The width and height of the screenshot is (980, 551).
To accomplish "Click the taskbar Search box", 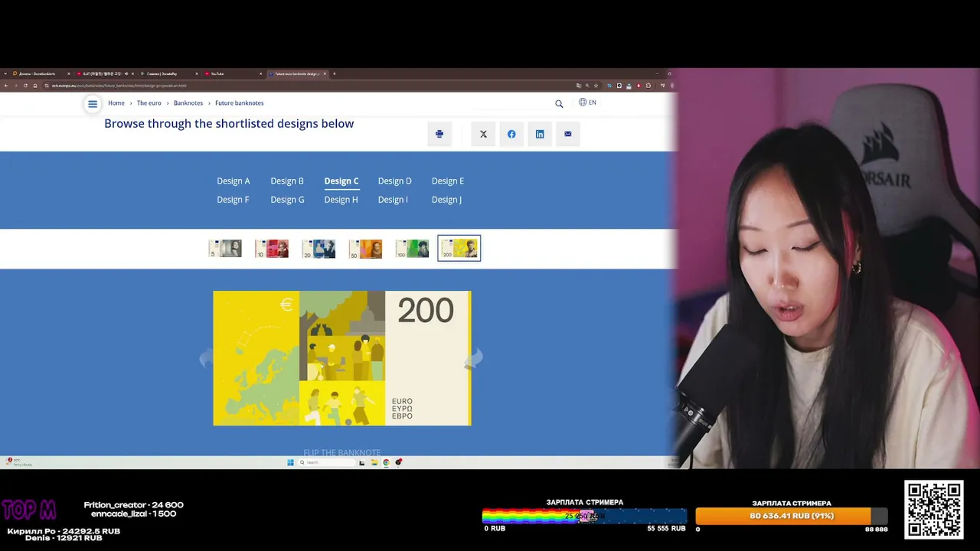I will coord(326,462).
